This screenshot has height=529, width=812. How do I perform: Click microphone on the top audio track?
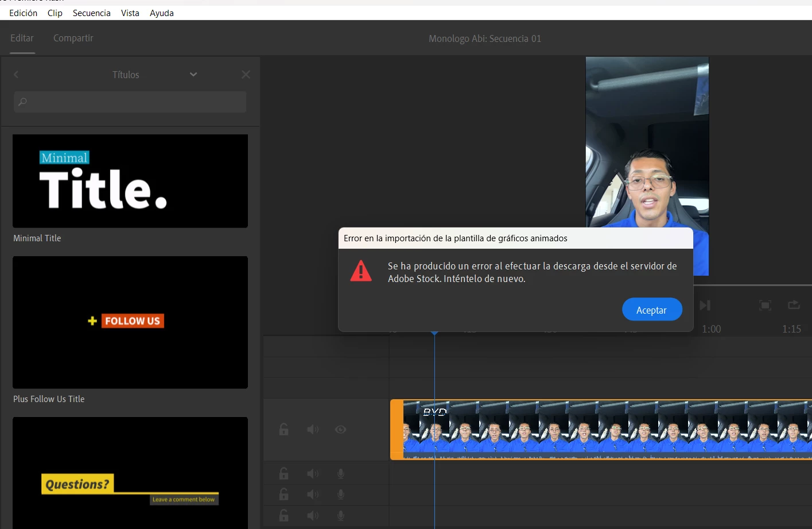tap(341, 474)
